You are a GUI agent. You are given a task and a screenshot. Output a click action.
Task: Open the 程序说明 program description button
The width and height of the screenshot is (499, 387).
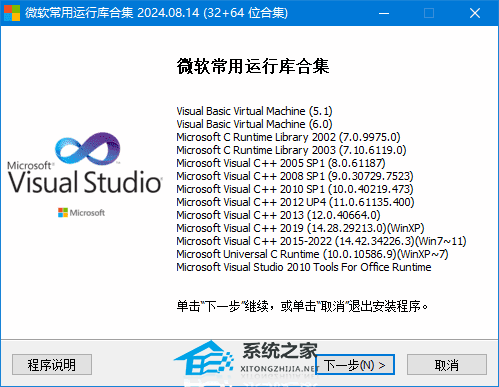click(x=52, y=365)
